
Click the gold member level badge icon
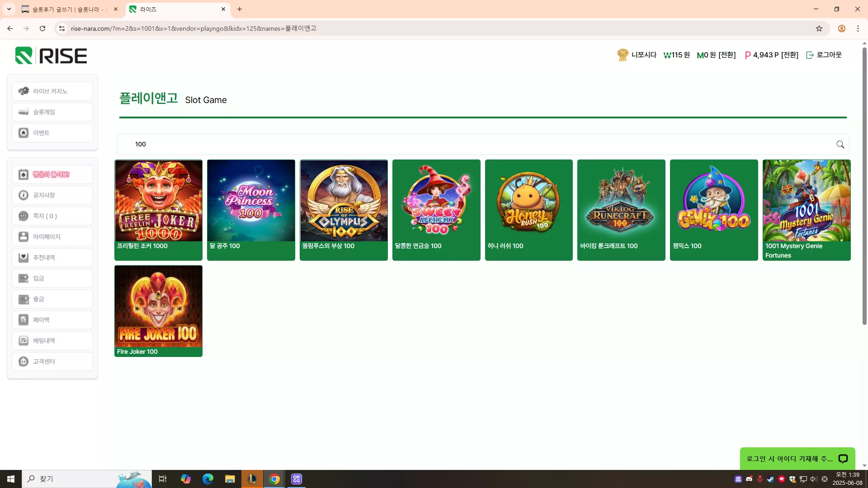tap(623, 55)
